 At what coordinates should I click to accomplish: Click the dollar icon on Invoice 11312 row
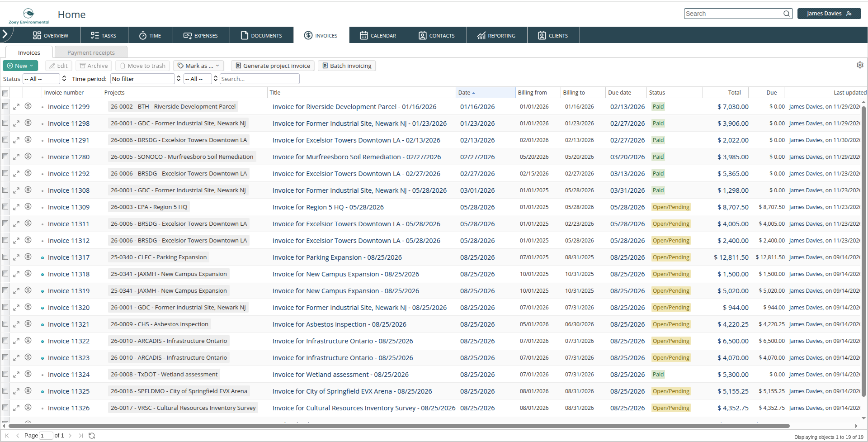coord(28,240)
